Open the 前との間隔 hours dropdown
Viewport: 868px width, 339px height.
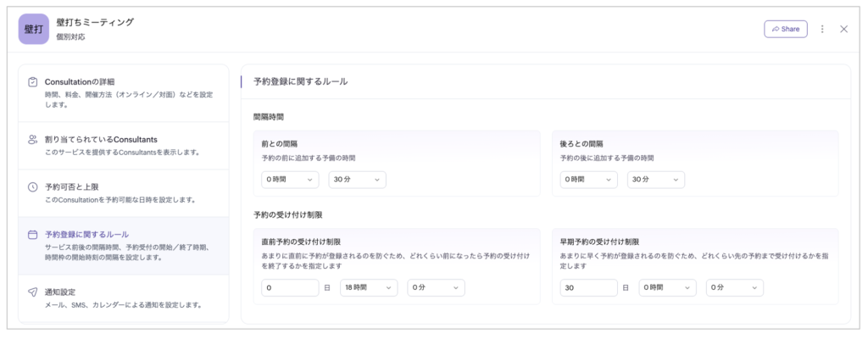(x=290, y=180)
